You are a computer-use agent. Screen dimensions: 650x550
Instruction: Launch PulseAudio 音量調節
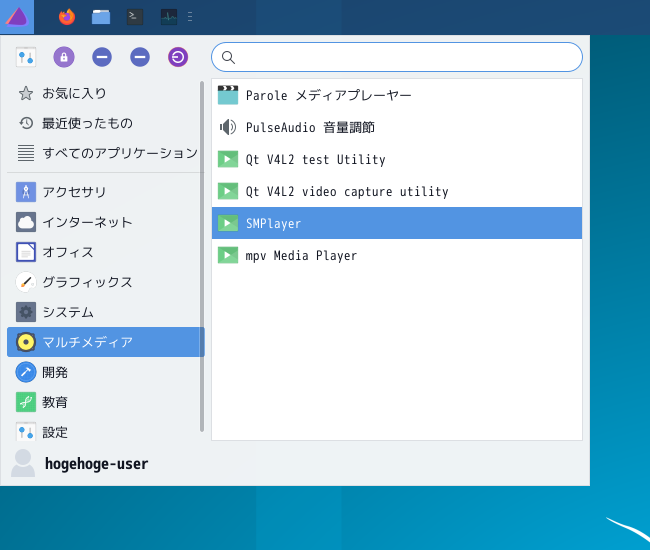tap(397, 127)
